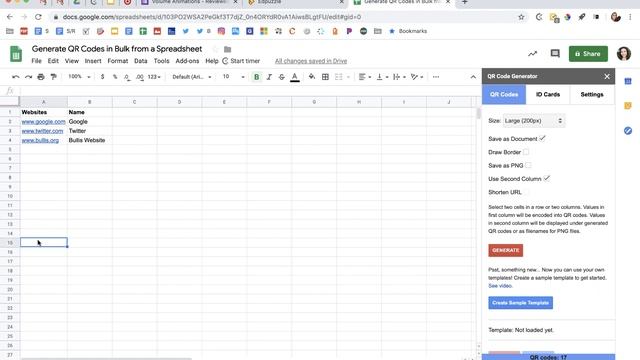Viewport: 640px width, 360px height.
Task: Toggle the Use Second Column checkbox
Action: pos(547,178)
